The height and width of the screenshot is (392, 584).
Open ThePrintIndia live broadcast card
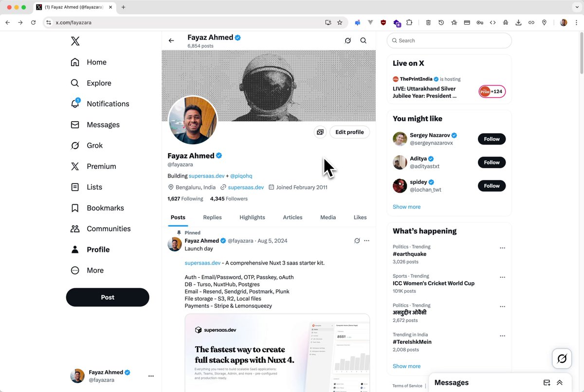coord(449,88)
